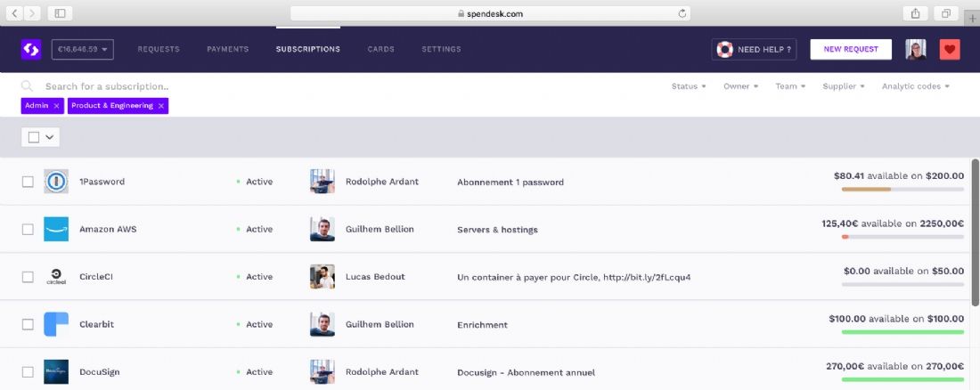Screen dimensions: 980x390
Task: Go to the Requests tab
Action: pos(159,49)
